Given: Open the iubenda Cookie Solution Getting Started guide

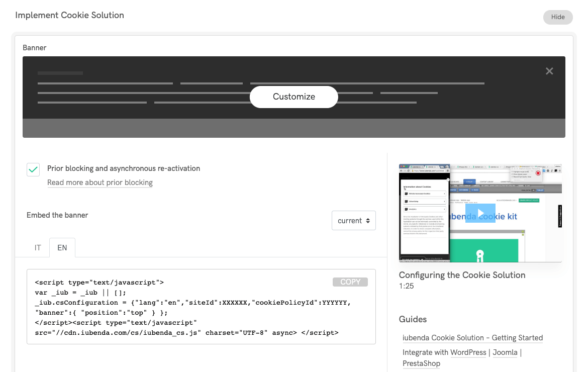Looking at the screenshot, I should pyautogui.click(x=472, y=337).
